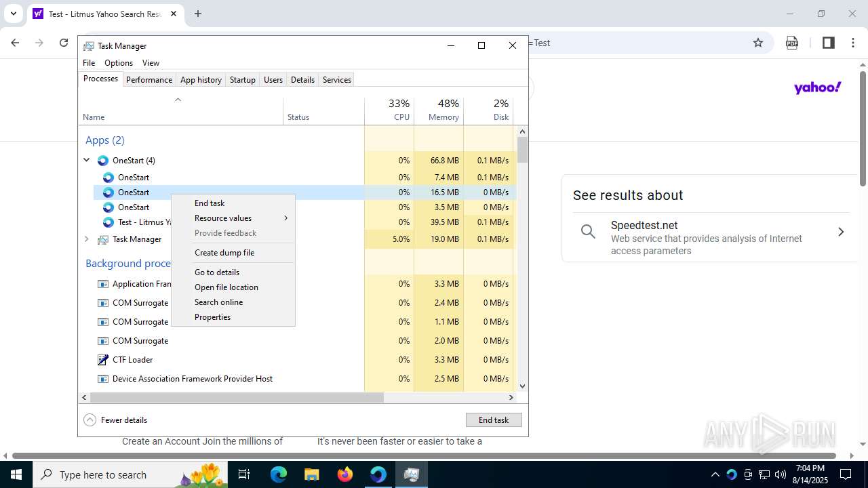Open File Explorer from the taskbar
The height and width of the screenshot is (488, 868).
(x=311, y=474)
